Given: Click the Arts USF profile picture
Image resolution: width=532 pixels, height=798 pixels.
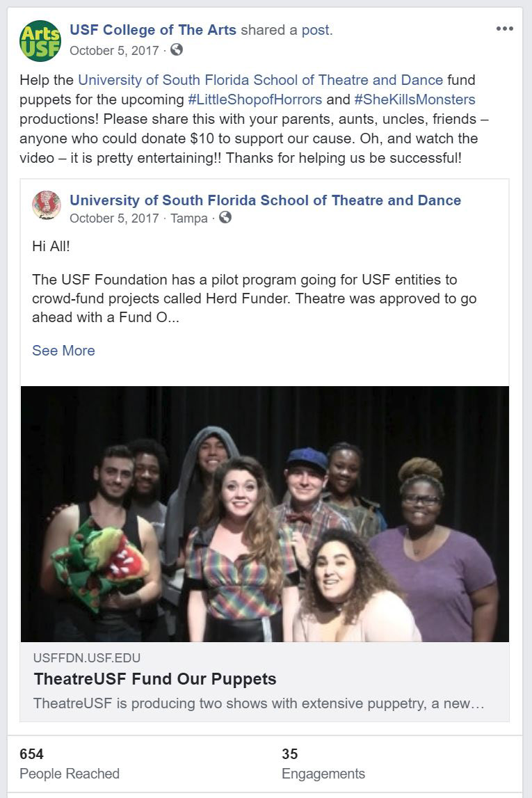Looking at the screenshot, I should pyautogui.click(x=40, y=41).
